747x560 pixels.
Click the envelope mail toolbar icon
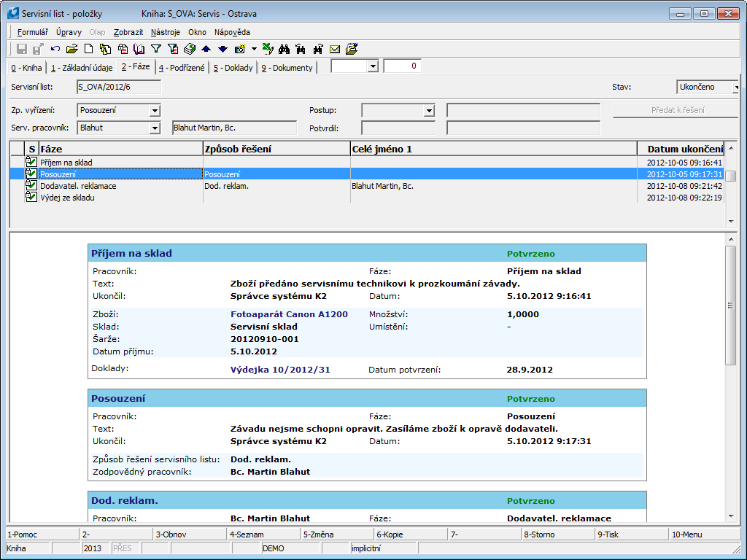pos(335,49)
